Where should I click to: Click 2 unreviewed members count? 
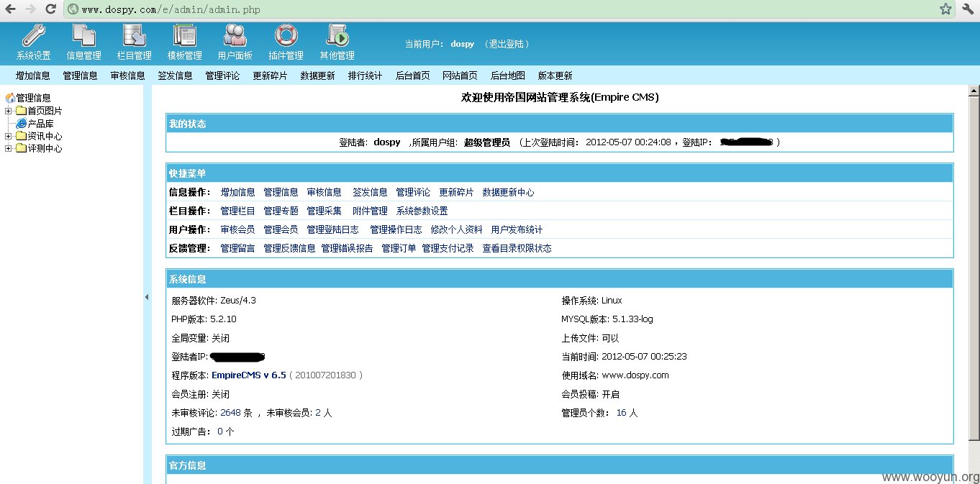click(x=318, y=413)
